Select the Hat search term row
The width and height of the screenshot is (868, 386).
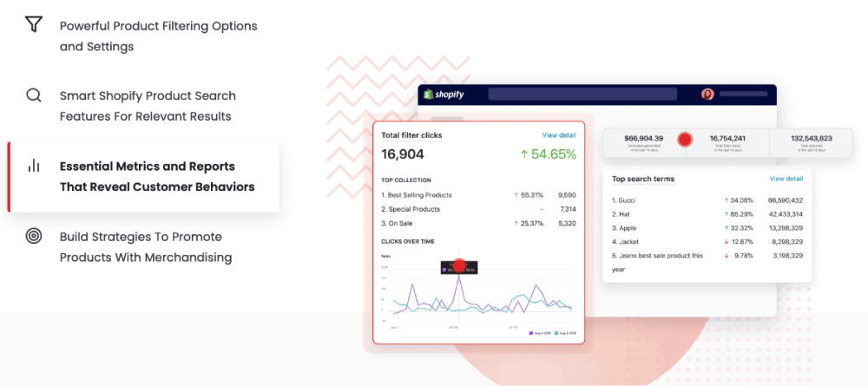click(x=707, y=214)
